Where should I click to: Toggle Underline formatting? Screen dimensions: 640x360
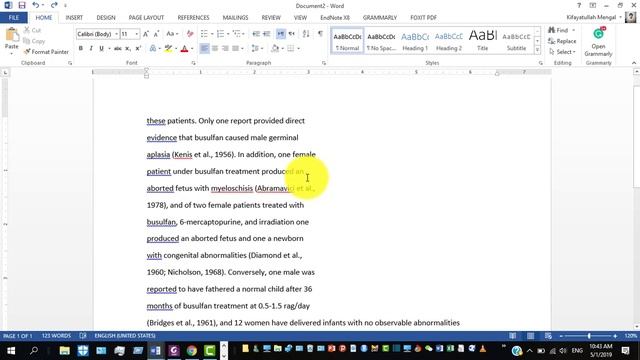click(101, 49)
